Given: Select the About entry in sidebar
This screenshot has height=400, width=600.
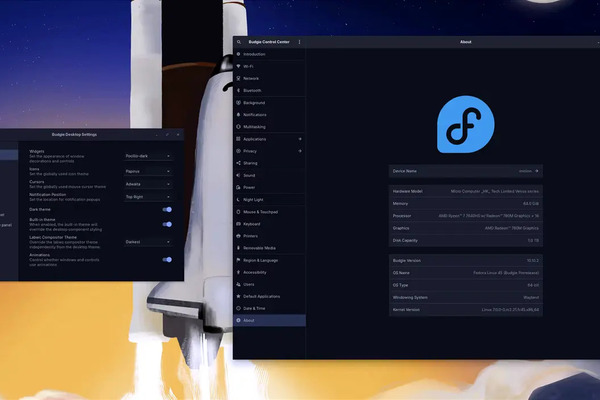Looking at the screenshot, I should [x=269, y=320].
